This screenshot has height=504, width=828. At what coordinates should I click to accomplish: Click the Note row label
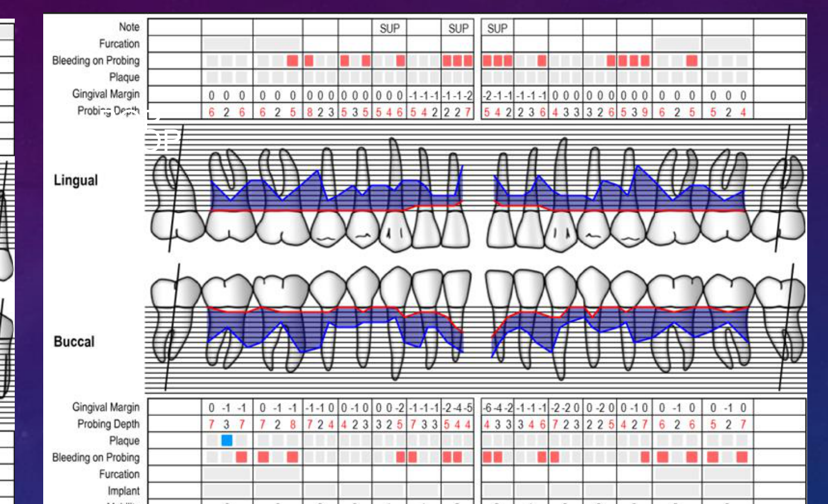click(x=129, y=27)
